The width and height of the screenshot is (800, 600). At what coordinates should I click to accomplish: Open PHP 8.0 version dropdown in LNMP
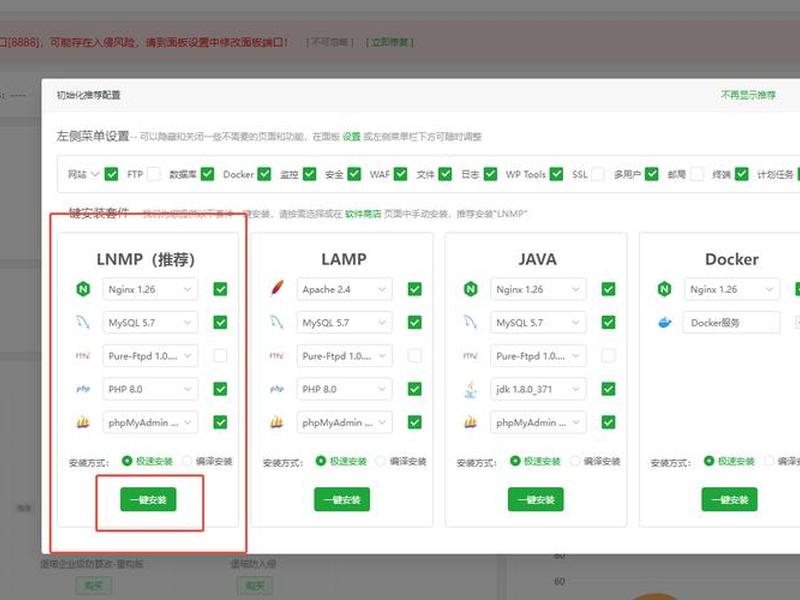[x=150, y=389]
